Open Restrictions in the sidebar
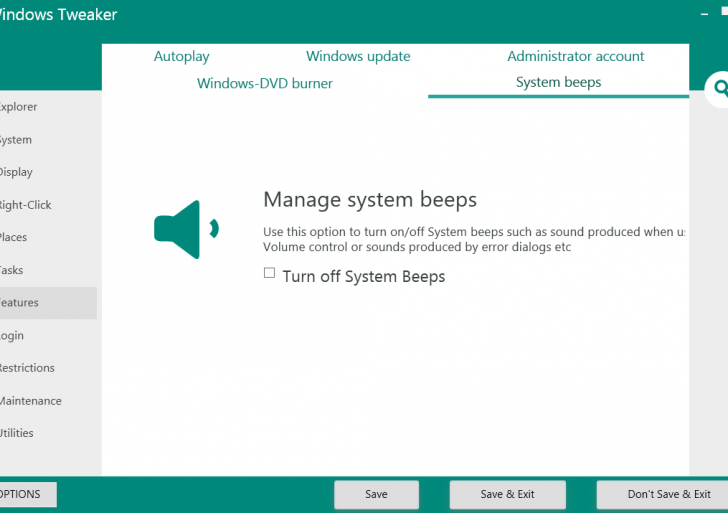The width and height of the screenshot is (728, 513). [27, 368]
